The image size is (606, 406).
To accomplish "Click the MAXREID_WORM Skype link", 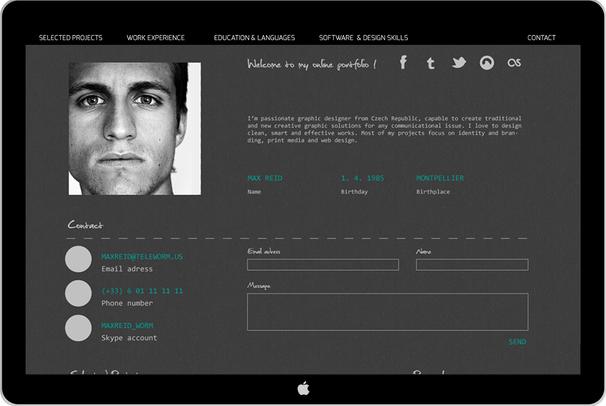I will (x=127, y=326).
